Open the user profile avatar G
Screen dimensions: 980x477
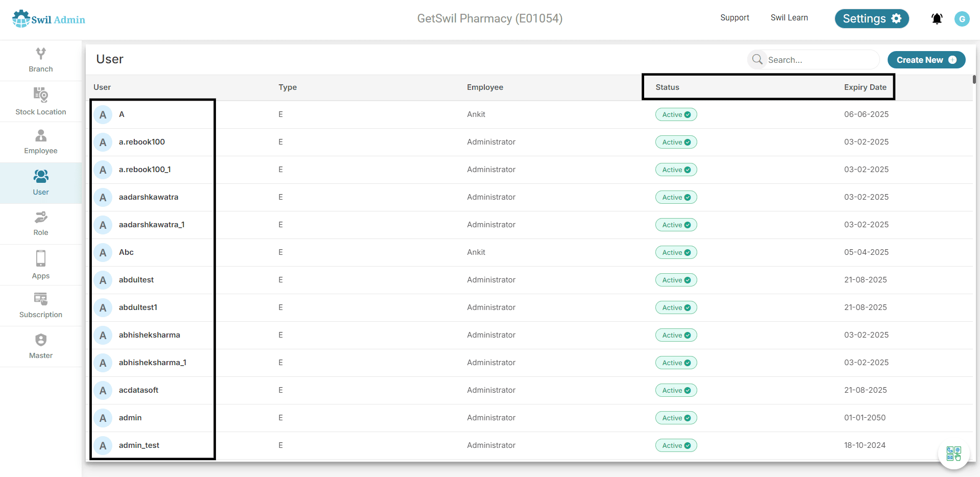click(962, 19)
